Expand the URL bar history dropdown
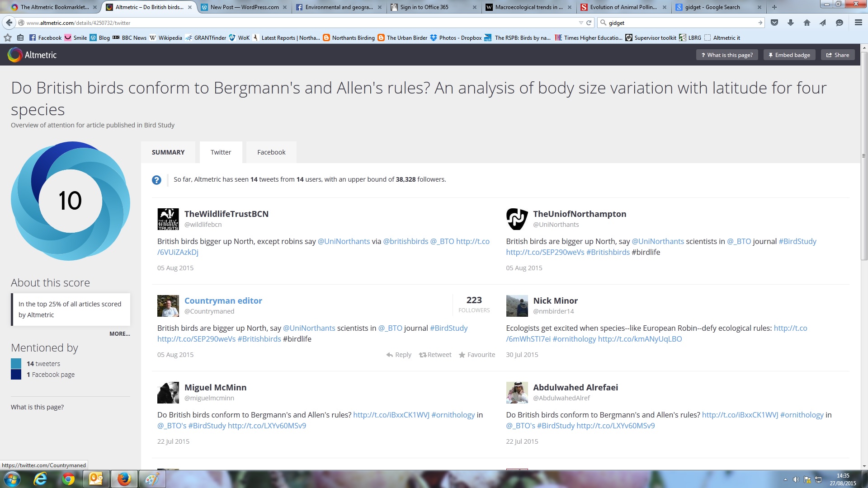868x488 pixels. tap(580, 23)
